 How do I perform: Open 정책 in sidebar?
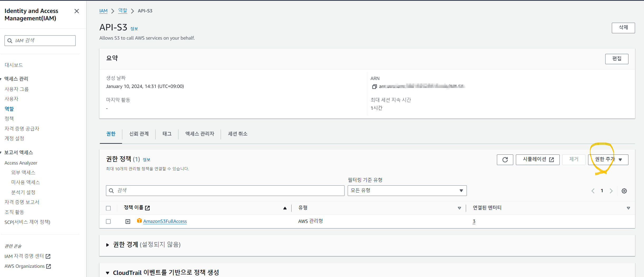[9, 119]
